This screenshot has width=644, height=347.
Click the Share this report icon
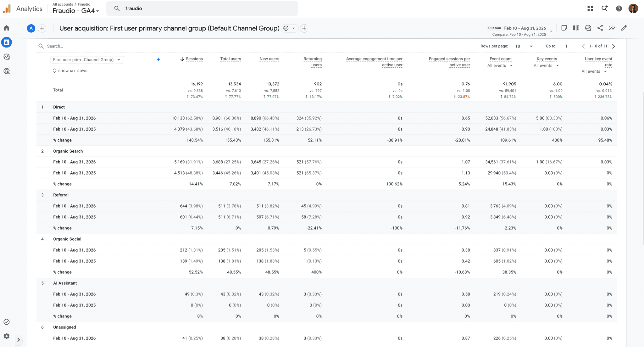click(x=600, y=28)
